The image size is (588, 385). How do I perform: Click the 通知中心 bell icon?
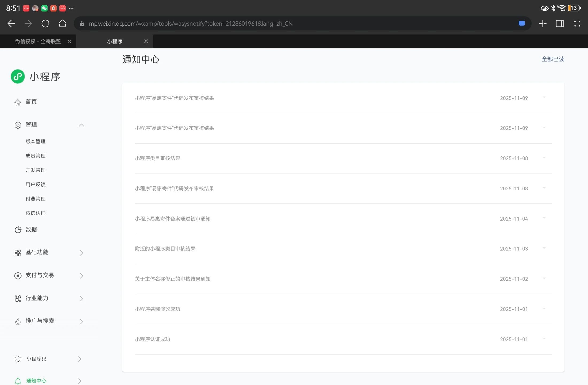pyautogui.click(x=18, y=381)
